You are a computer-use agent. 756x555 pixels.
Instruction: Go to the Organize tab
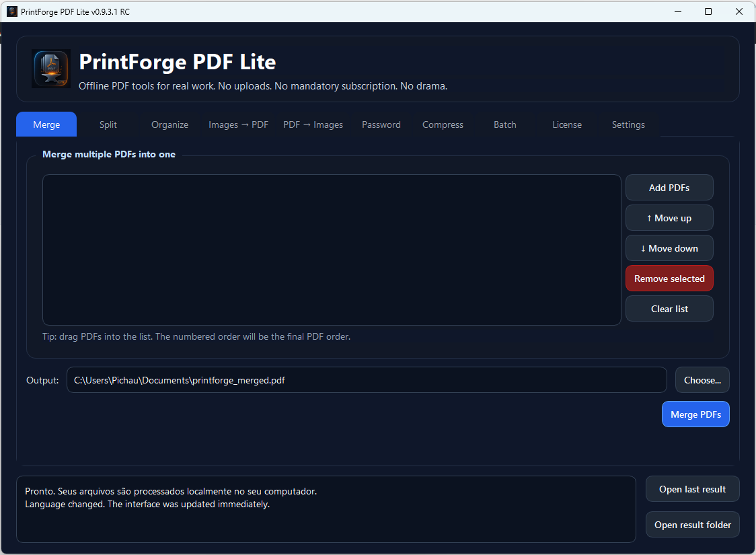pos(169,124)
